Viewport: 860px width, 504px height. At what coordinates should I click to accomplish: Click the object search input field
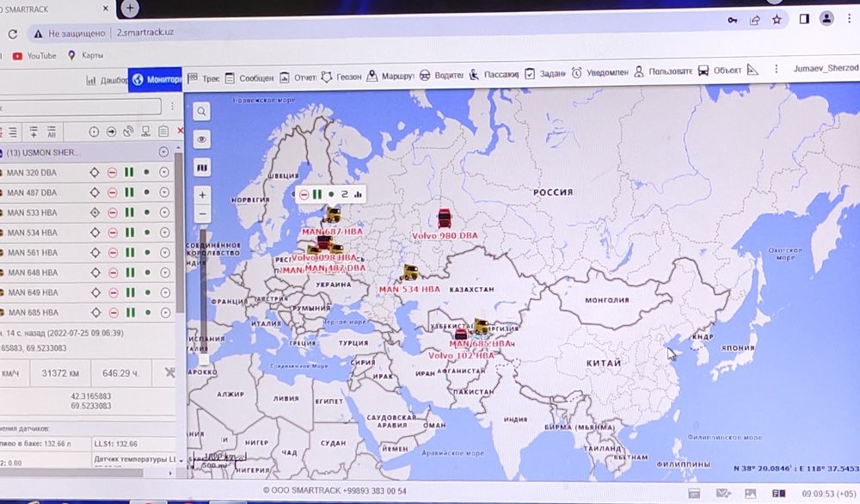click(81, 107)
